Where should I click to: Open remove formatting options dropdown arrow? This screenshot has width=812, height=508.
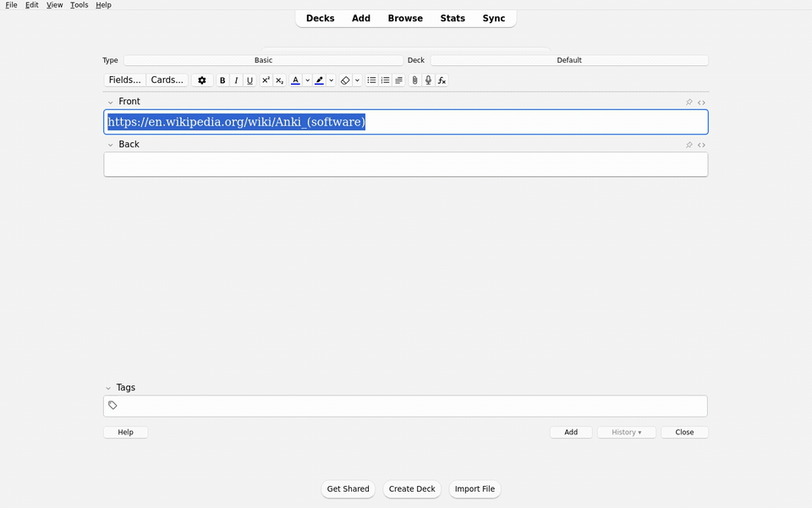click(357, 80)
